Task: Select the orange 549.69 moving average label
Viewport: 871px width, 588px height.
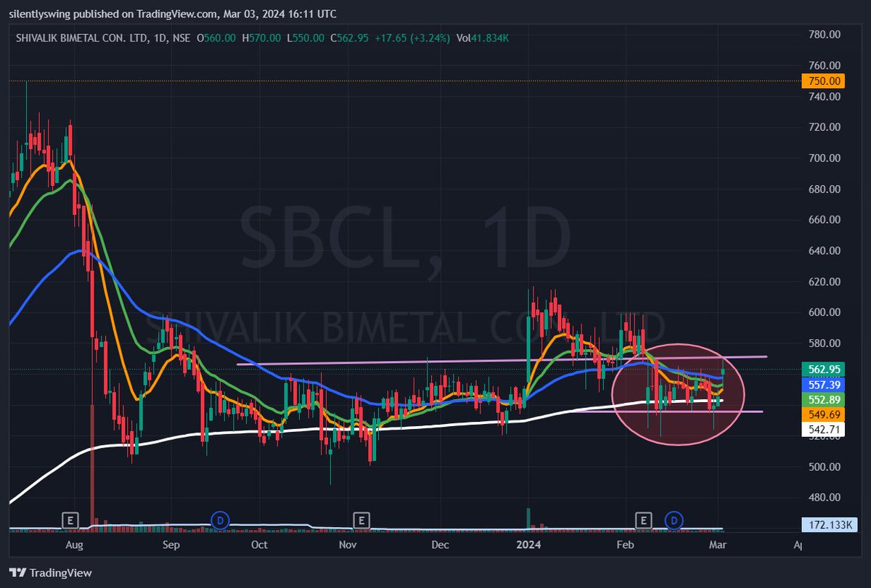Action: [825, 414]
